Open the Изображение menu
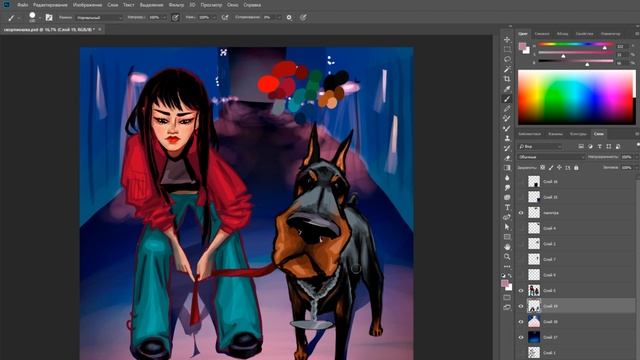The image size is (640, 360). tap(87, 5)
